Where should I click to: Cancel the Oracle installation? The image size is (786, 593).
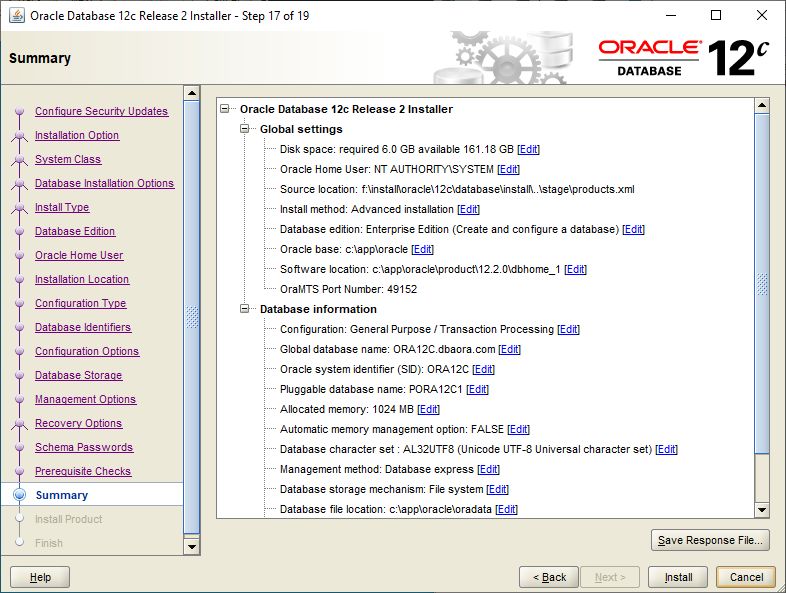746,577
